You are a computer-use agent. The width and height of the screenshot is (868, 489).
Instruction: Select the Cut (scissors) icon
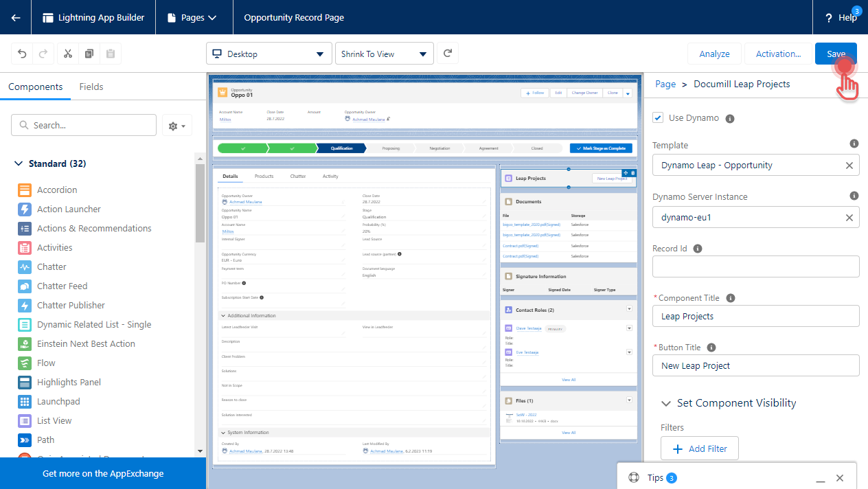pos(67,53)
